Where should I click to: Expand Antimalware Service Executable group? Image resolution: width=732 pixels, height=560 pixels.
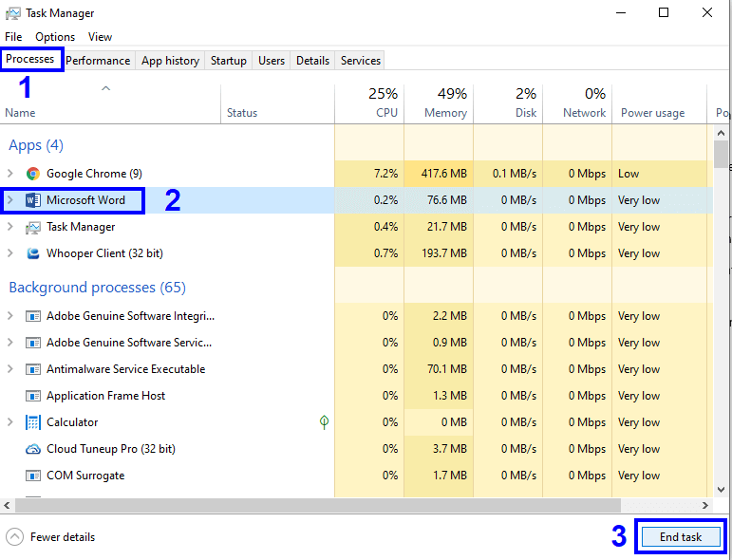tap(9, 369)
